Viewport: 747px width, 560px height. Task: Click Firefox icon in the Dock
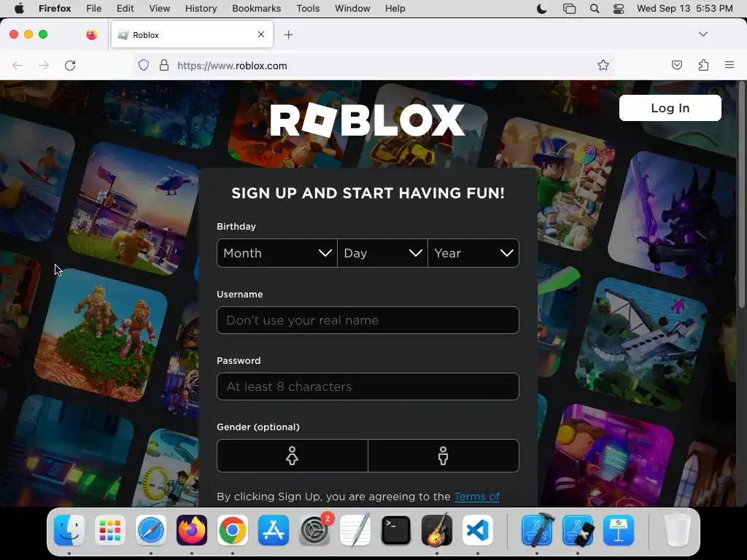192,530
